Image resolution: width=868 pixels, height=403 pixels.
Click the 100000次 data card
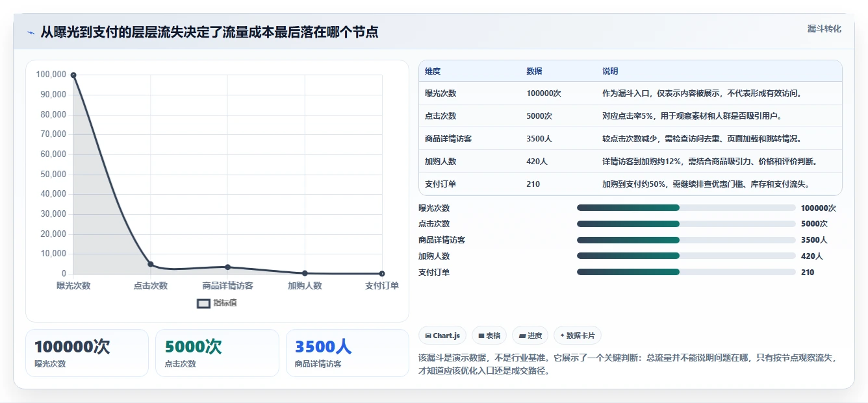coord(87,353)
